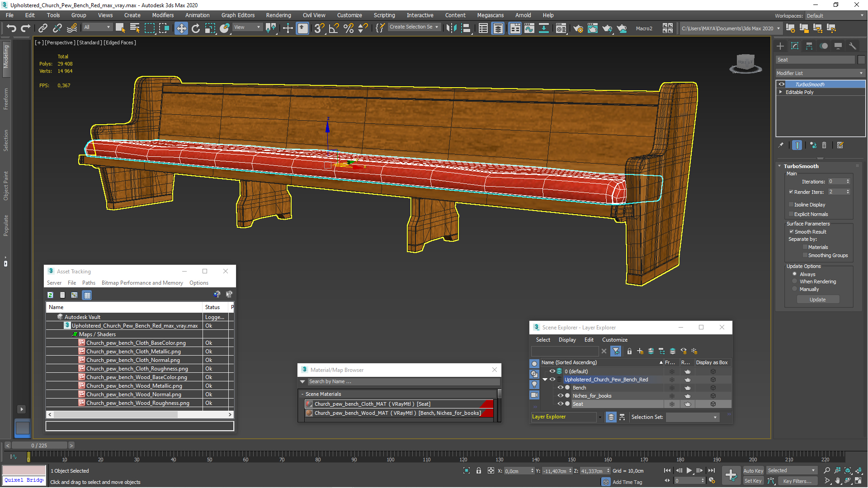Click the object color swatch beside Seat
868x488 pixels.
click(x=861, y=60)
